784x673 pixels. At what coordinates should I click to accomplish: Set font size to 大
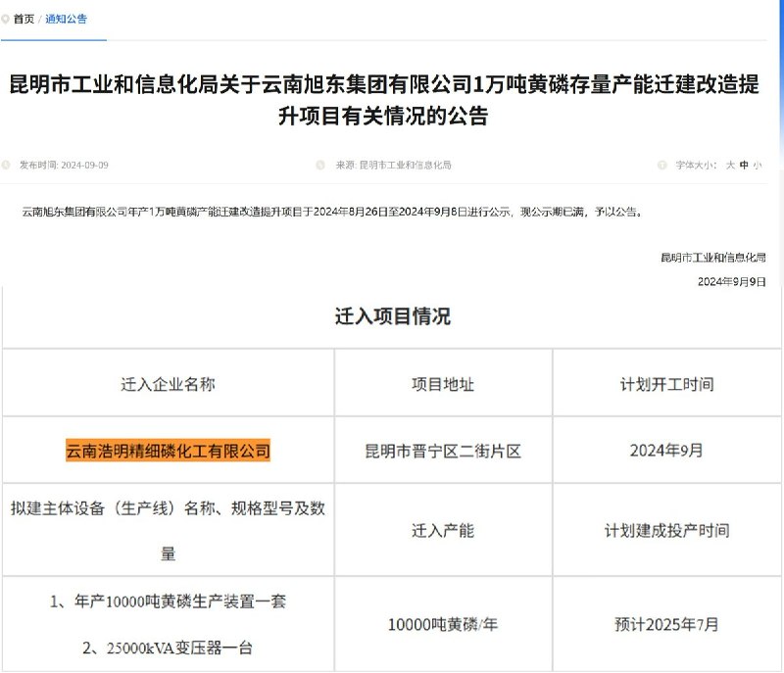coord(730,165)
